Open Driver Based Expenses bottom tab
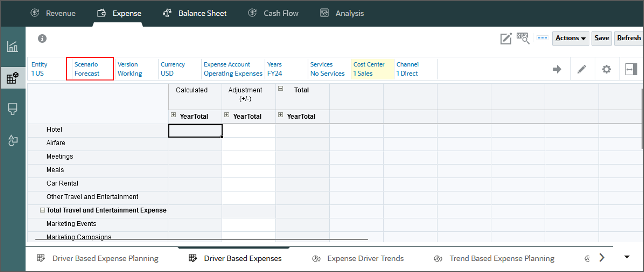Screen dimensions: 644x272 [x=235, y=258]
